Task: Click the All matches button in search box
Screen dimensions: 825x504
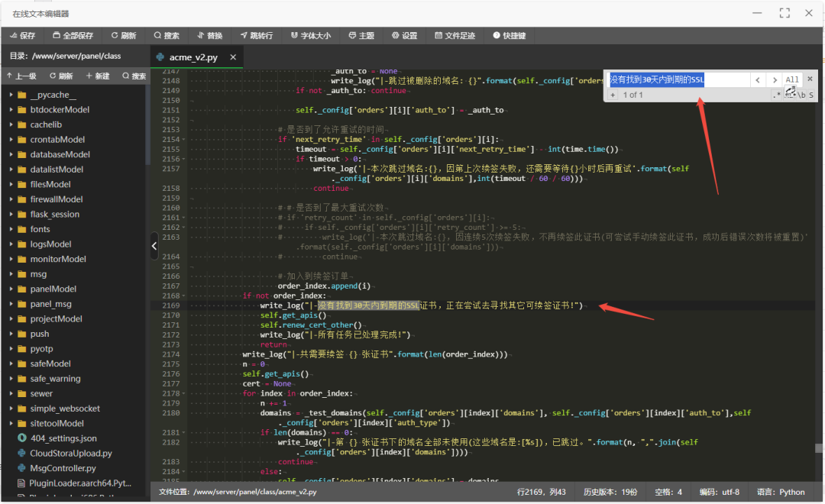Action: (792, 80)
